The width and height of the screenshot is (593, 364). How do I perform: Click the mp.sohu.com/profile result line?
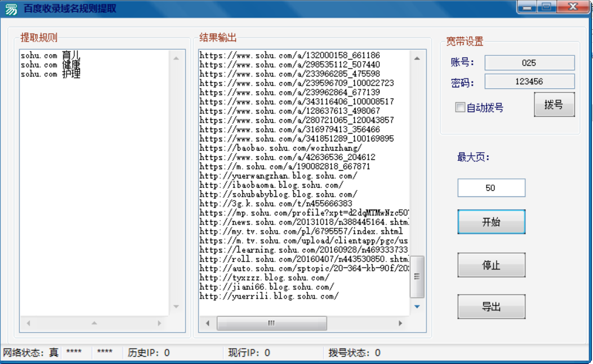point(304,212)
